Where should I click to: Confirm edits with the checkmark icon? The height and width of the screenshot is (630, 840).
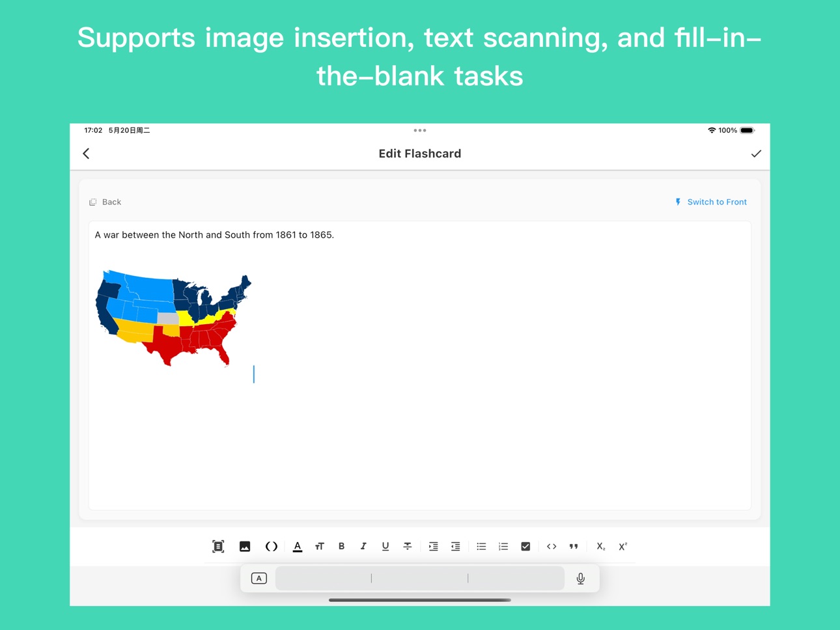756,154
